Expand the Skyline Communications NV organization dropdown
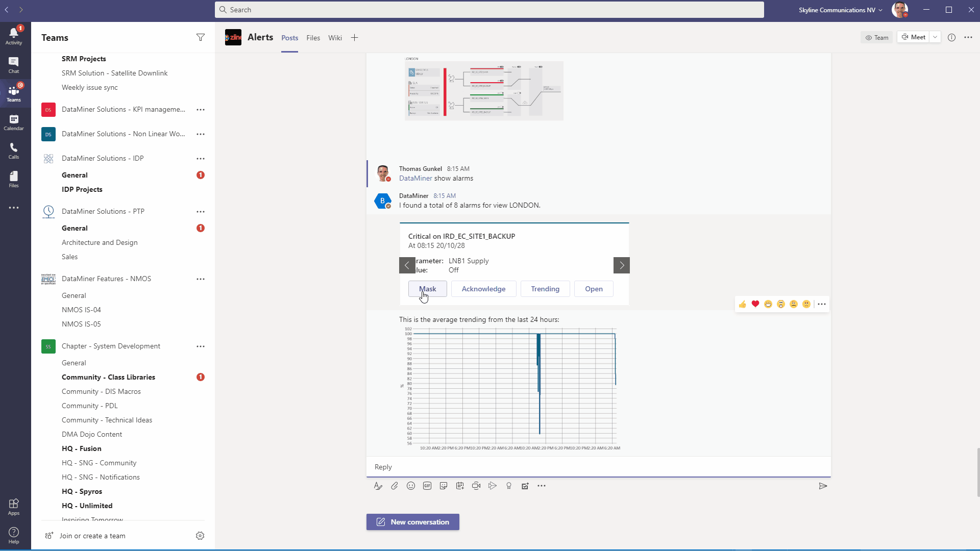Image resolution: width=980 pixels, height=551 pixels. point(841,10)
